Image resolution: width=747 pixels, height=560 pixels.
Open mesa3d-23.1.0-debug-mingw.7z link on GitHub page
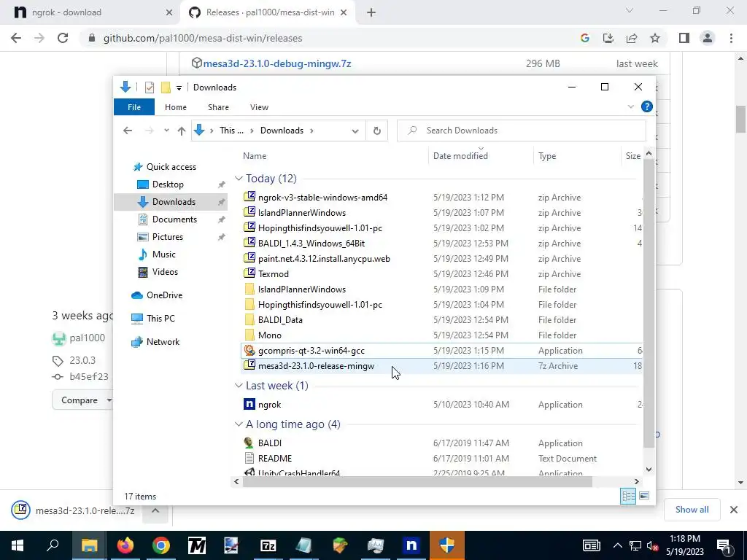pyautogui.click(x=276, y=63)
